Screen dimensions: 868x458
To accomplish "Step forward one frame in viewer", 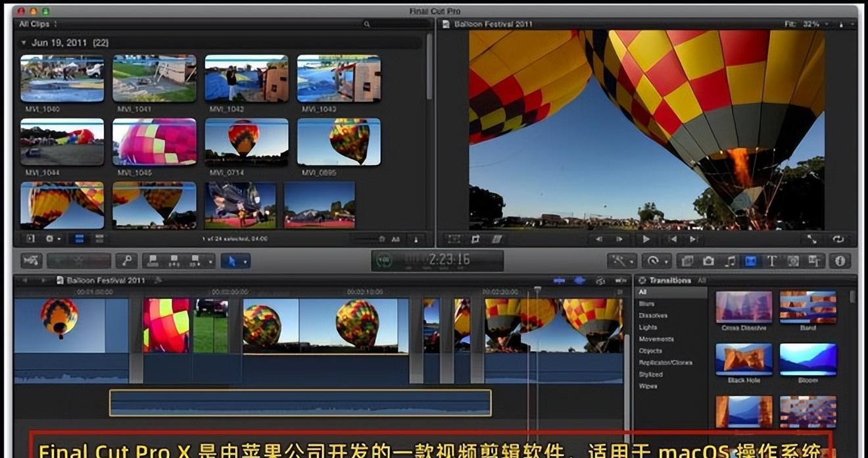I will (x=619, y=239).
